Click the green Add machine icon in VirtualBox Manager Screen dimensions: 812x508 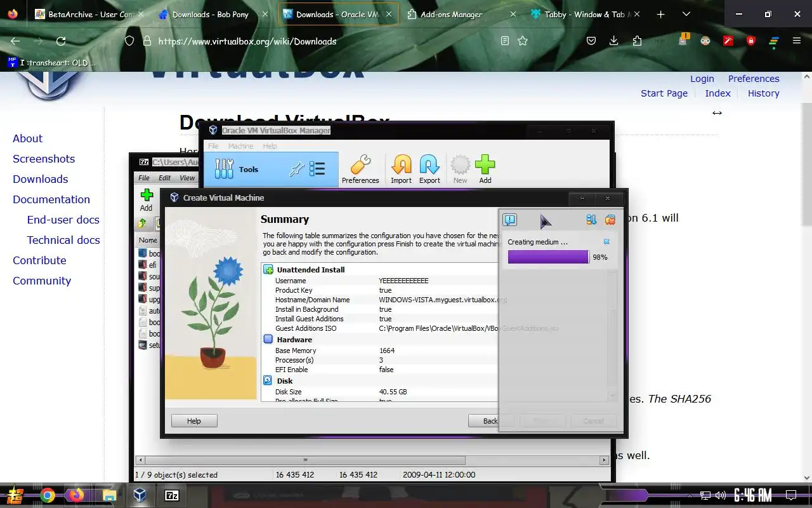pyautogui.click(x=485, y=170)
